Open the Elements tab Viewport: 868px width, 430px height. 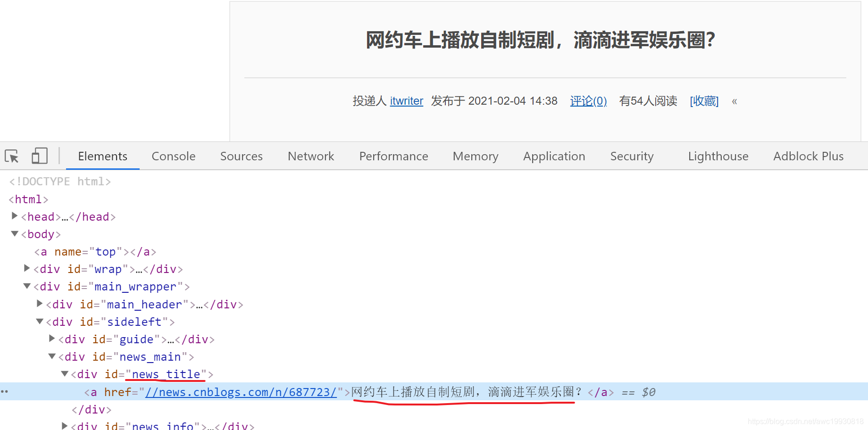(x=102, y=156)
